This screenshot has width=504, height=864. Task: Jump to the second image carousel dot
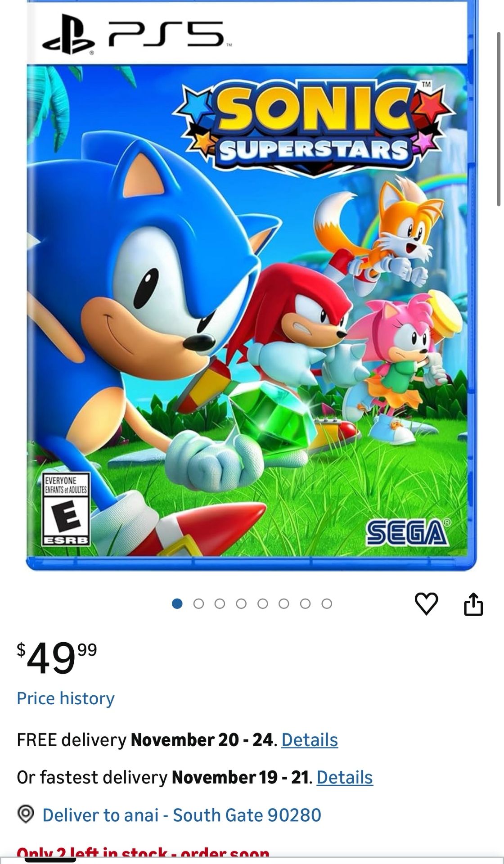(x=198, y=603)
